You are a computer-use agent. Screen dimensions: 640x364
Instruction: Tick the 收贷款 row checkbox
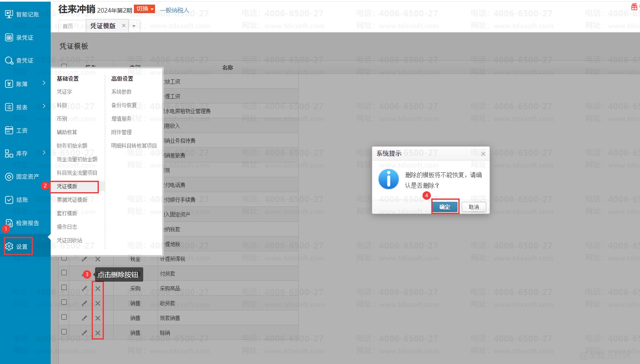[64, 302]
